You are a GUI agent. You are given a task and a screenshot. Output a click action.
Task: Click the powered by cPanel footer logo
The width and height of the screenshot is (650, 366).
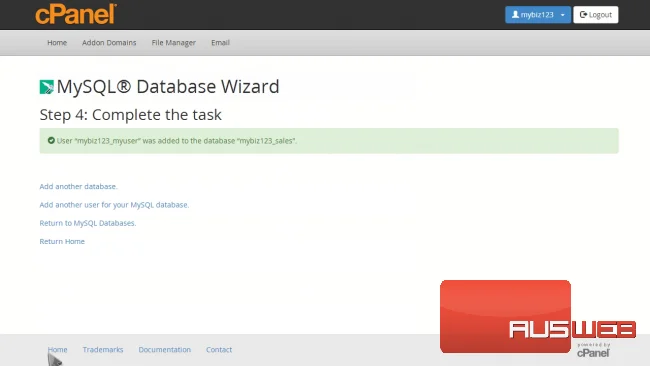coord(593,350)
